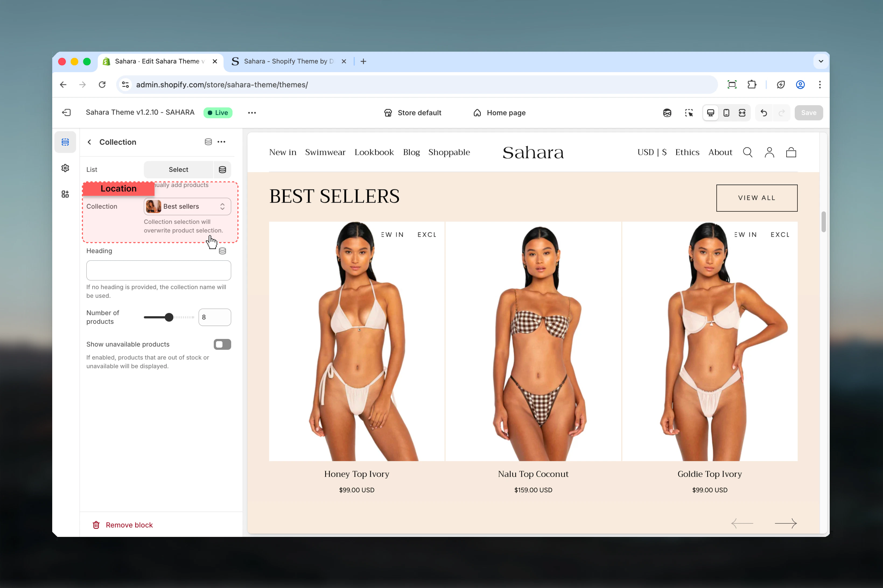Go back in browser history
This screenshot has height=588, width=883.
pyautogui.click(x=63, y=85)
